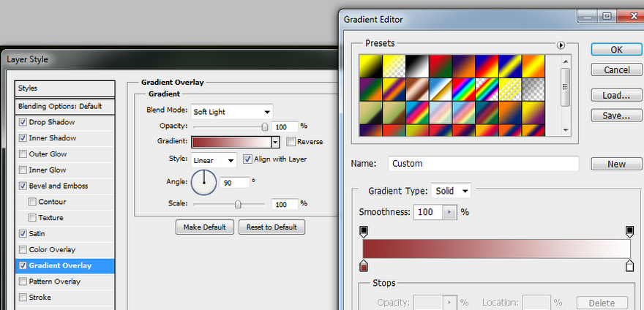Select the Pattern Overlay row label
Viewport: 644px width, 310px height.
click(55, 281)
